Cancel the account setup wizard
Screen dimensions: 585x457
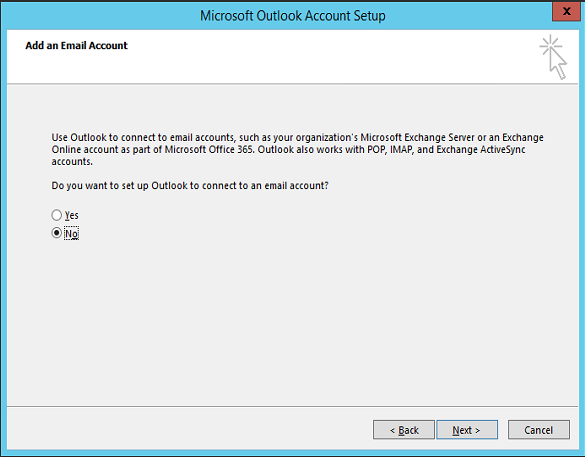click(538, 430)
